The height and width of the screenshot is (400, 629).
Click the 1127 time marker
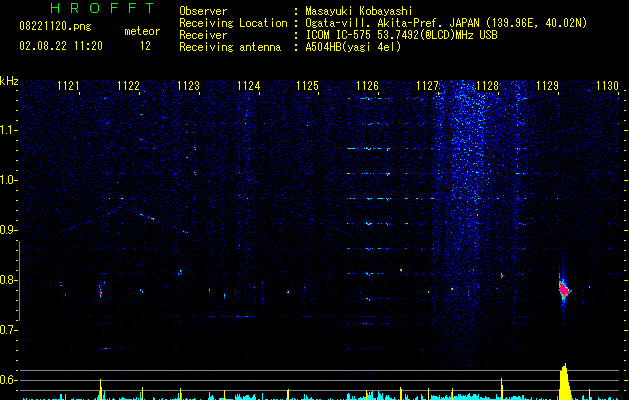427,86
